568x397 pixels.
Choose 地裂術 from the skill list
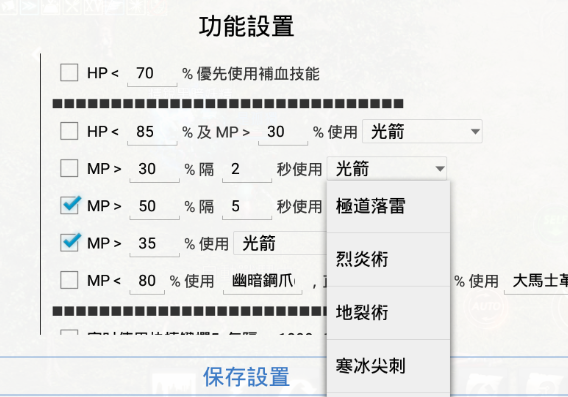coord(388,313)
